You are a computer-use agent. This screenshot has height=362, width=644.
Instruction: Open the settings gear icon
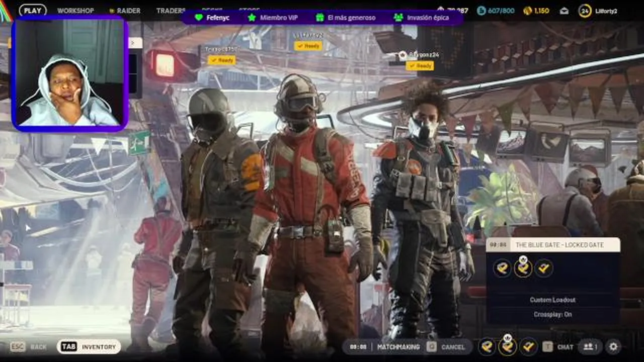click(x=613, y=346)
